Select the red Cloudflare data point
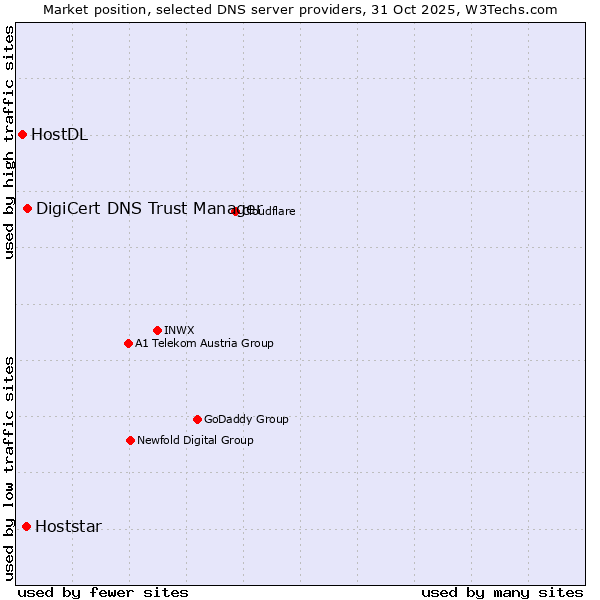600x600 pixels. point(236,211)
